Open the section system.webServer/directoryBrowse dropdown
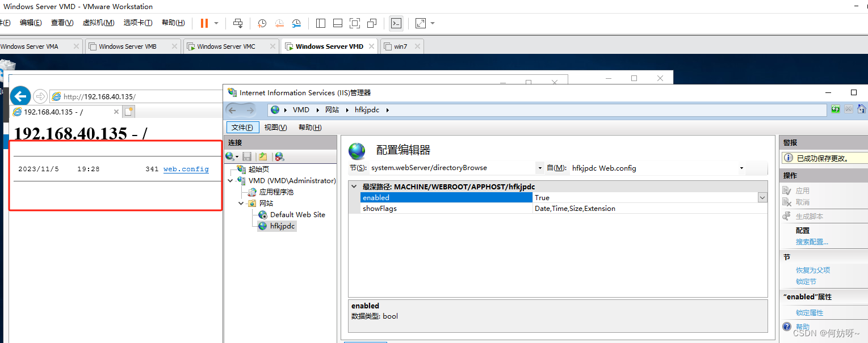The height and width of the screenshot is (343, 868). click(x=539, y=168)
